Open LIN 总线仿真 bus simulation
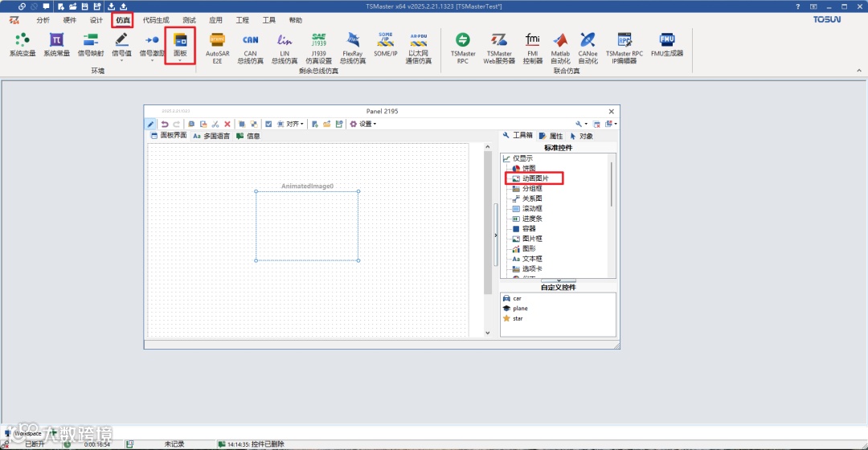The height and width of the screenshot is (450, 868). [x=285, y=48]
